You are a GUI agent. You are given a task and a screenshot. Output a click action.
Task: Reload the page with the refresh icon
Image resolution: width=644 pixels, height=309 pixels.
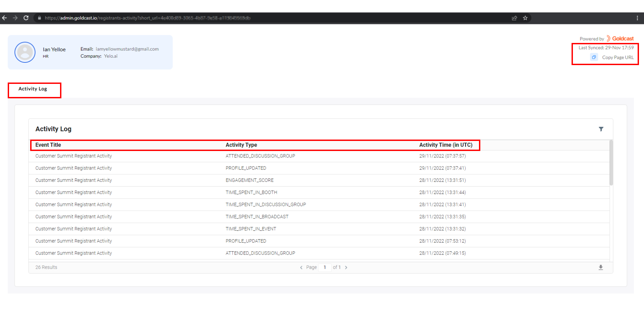point(26,18)
